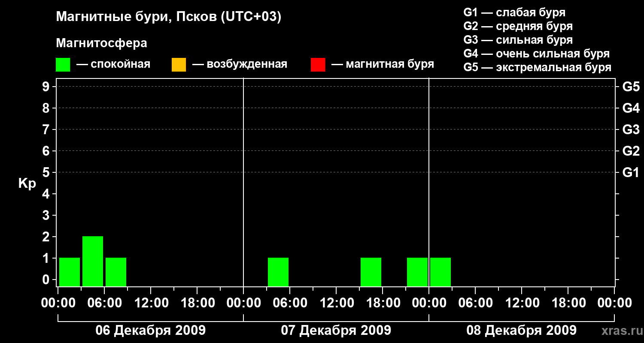The height and width of the screenshot is (343, 644).
Task: Click the 'Магнитосфера' heading
Action: [x=102, y=43]
